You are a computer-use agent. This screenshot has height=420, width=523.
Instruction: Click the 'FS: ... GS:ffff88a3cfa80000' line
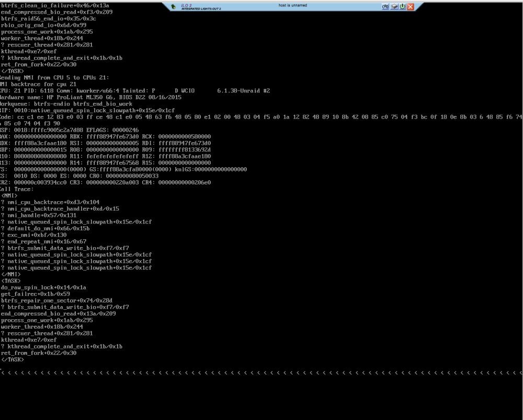[123, 170]
